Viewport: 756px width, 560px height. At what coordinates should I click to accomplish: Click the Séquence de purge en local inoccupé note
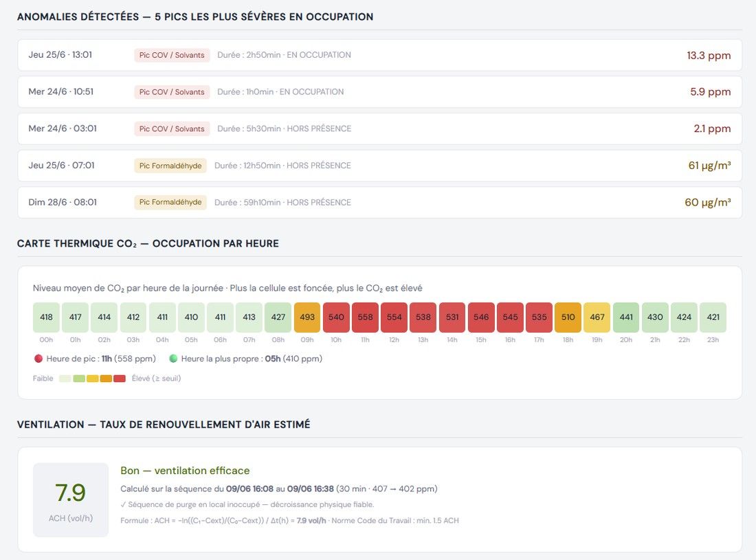pos(247,504)
